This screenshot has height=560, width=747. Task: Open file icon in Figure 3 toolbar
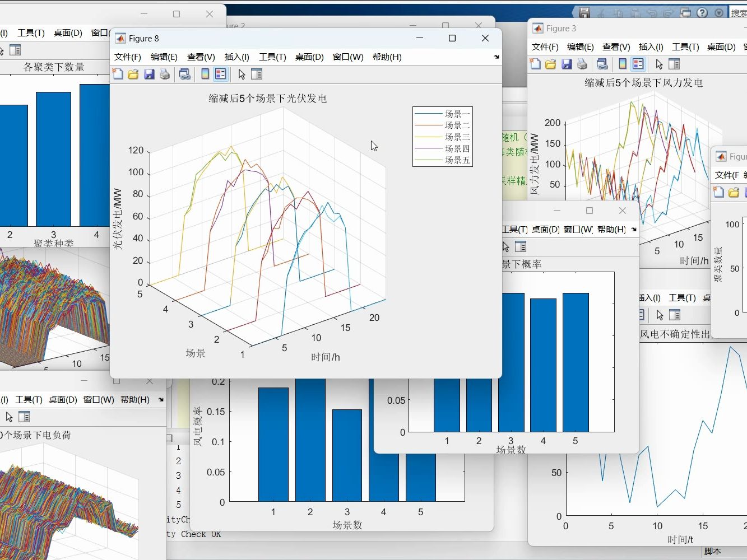(x=551, y=64)
